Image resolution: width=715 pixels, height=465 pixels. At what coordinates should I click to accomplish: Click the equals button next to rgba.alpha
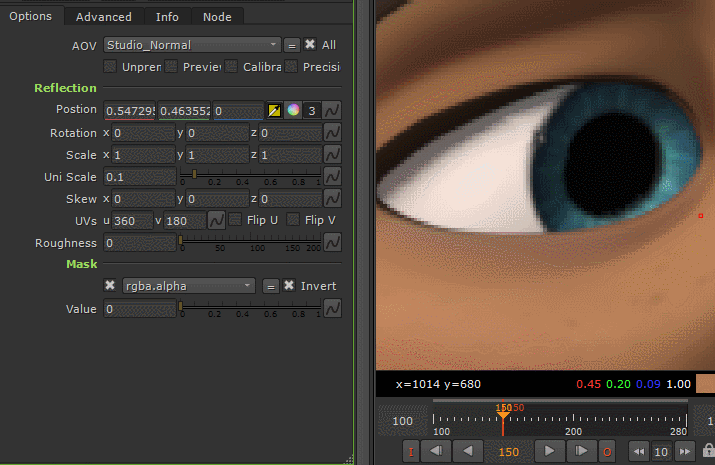(271, 286)
